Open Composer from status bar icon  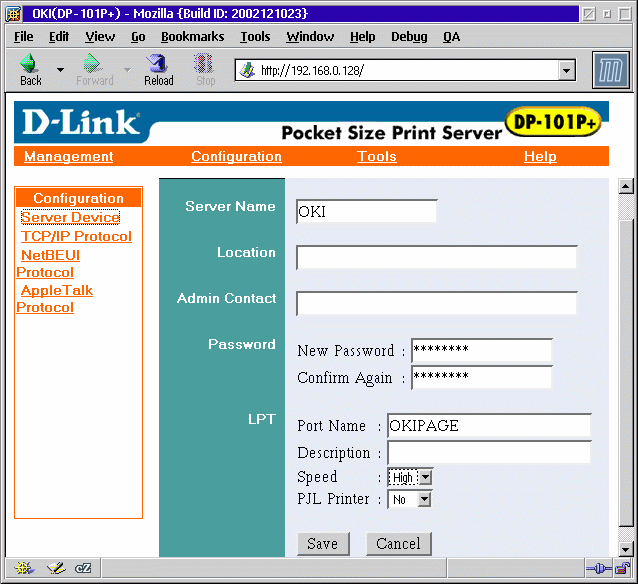[x=56, y=568]
